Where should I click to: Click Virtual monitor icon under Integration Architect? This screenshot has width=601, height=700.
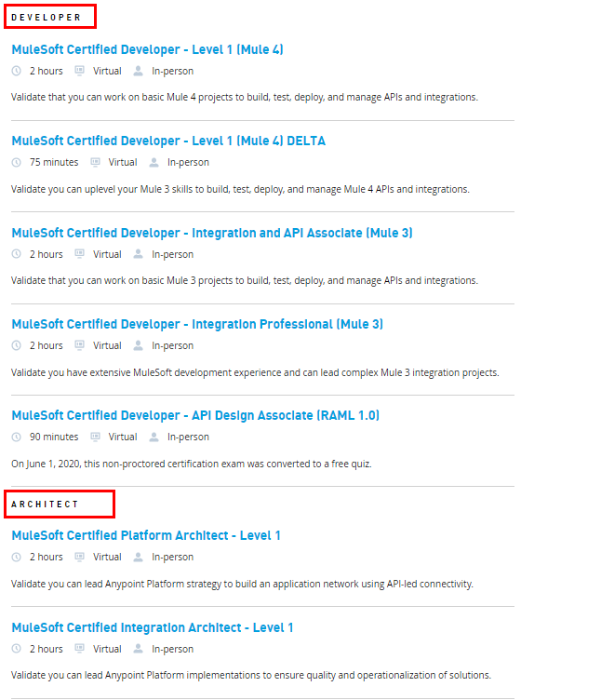tap(79, 649)
